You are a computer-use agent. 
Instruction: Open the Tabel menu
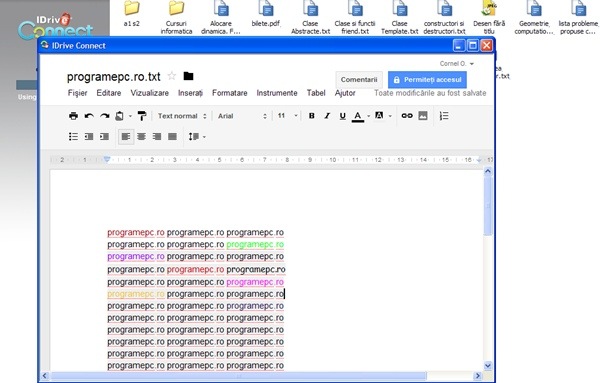pos(316,93)
